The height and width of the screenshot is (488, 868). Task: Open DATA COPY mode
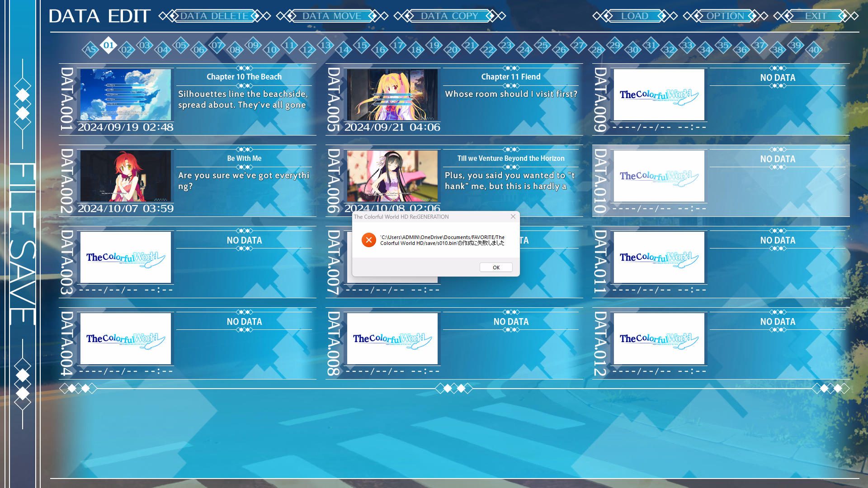tap(450, 16)
